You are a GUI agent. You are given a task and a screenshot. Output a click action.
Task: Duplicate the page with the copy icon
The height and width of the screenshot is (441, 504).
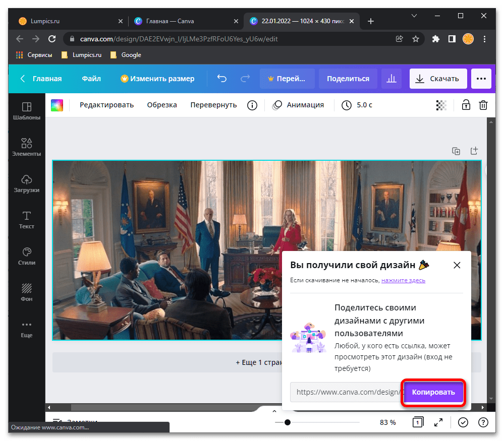point(456,151)
